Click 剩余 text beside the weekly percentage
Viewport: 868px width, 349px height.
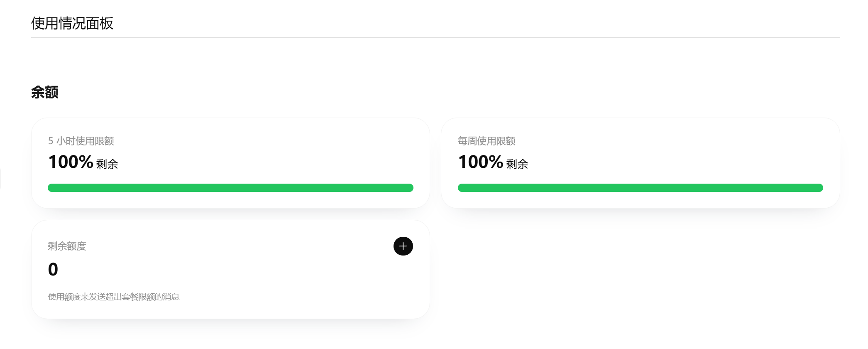[x=517, y=164]
